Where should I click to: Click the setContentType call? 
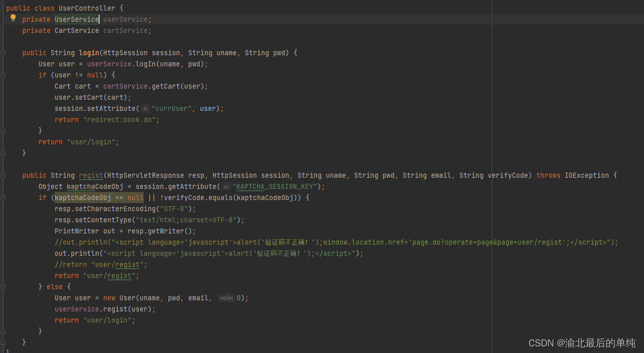click(103, 220)
